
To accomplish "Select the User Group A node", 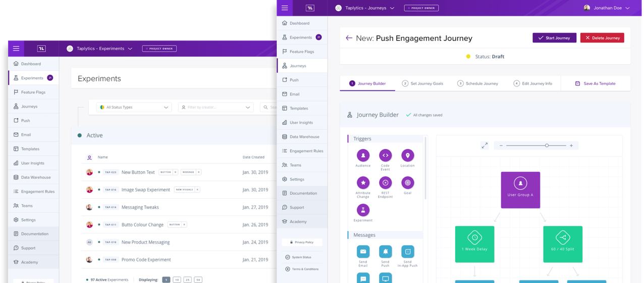I will 520,190.
